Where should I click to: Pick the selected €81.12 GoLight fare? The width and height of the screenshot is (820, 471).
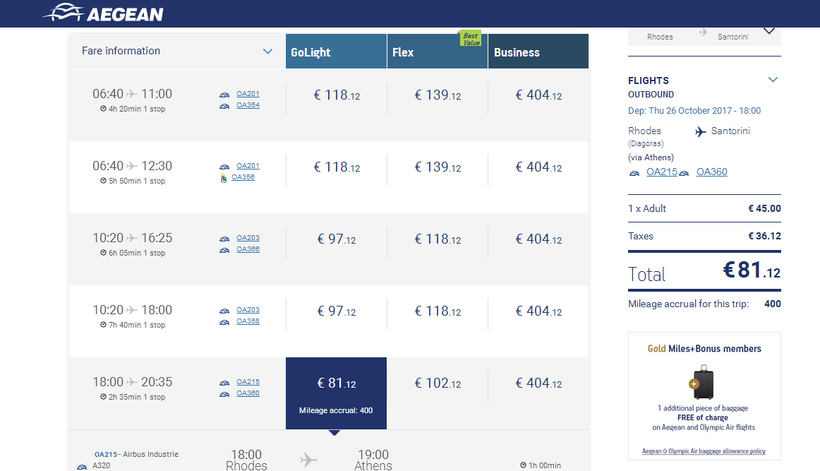[336, 383]
